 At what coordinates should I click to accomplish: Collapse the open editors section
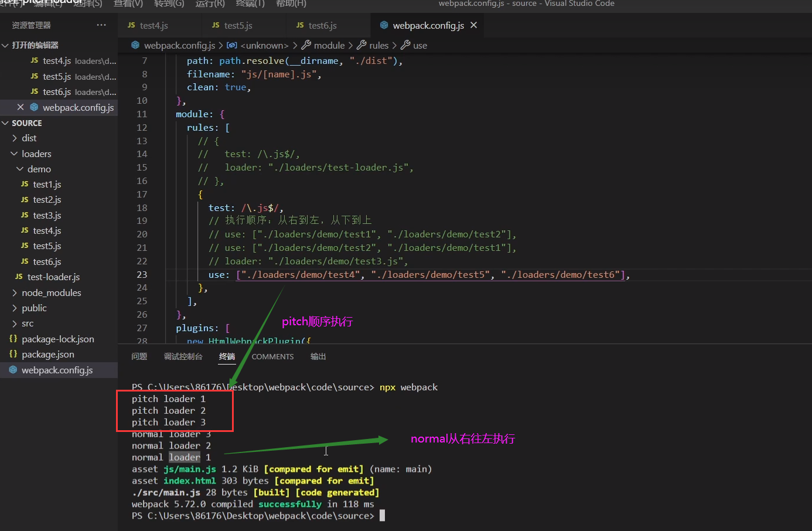click(5, 45)
